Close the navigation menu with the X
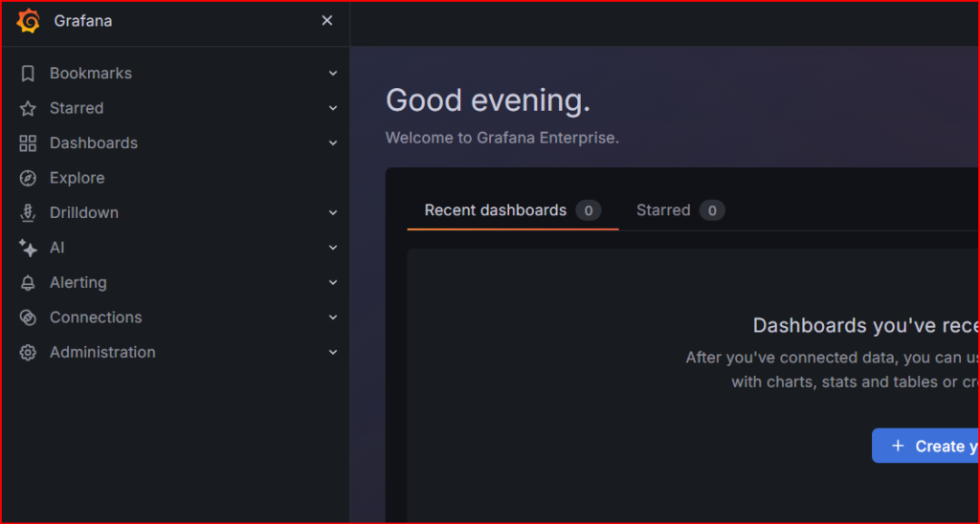This screenshot has height=524, width=980. pos(327,21)
